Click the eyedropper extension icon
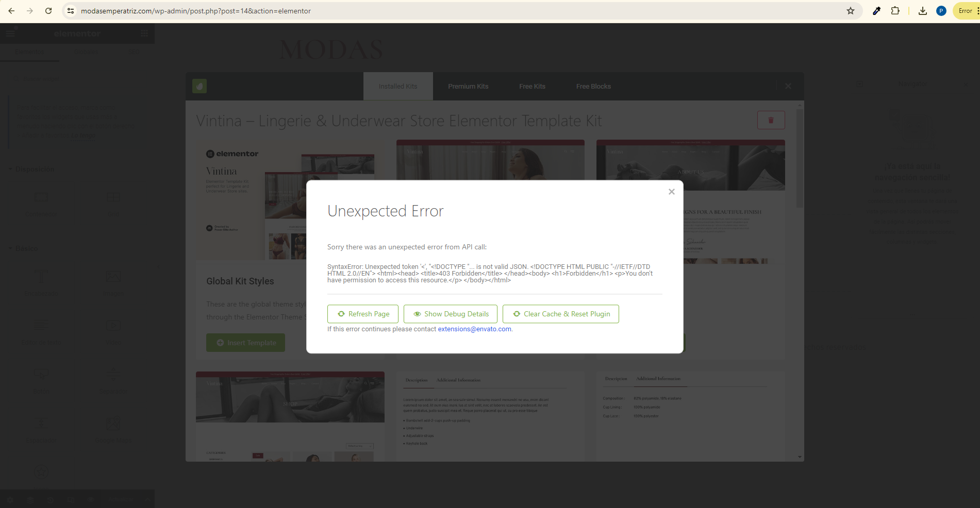Screen dimensions: 980x508 pyautogui.click(x=876, y=11)
